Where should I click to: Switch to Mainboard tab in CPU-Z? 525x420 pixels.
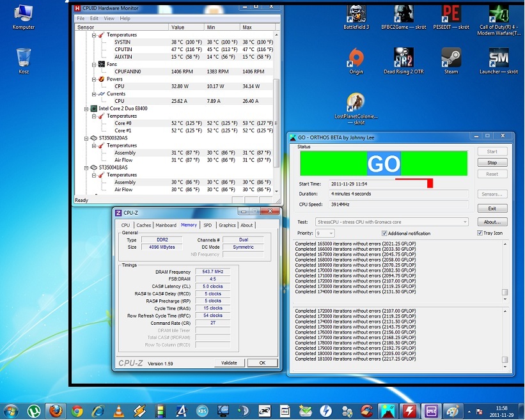point(166,225)
